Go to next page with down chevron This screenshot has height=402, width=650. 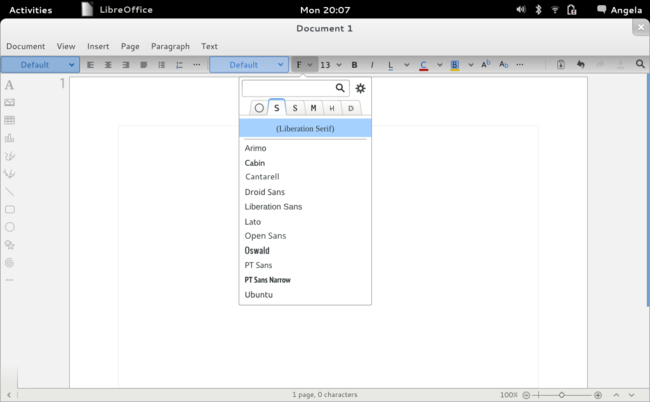[x=631, y=395]
